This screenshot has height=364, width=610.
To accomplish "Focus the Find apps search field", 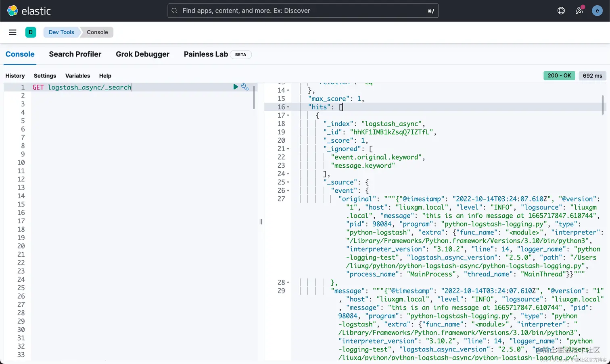I will [x=303, y=11].
